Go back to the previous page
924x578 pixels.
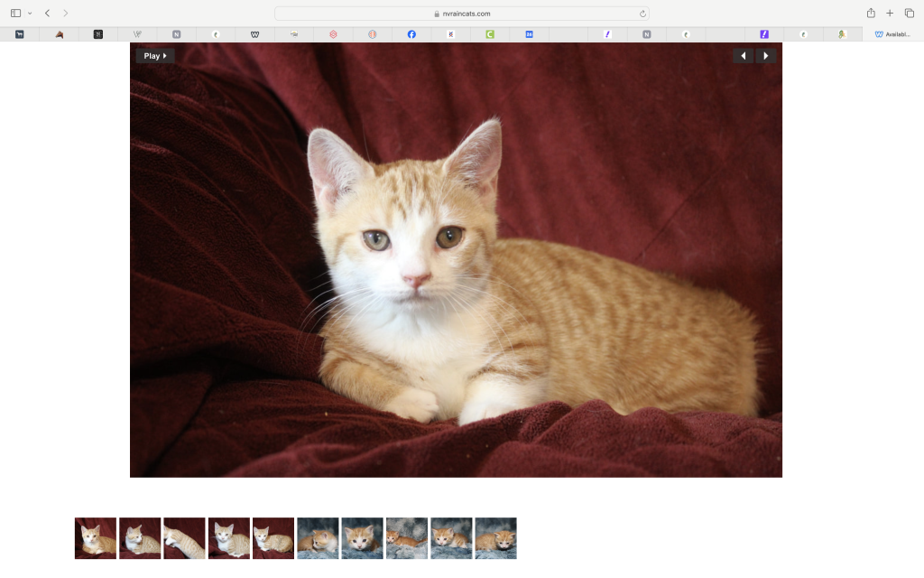coord(47,13)
